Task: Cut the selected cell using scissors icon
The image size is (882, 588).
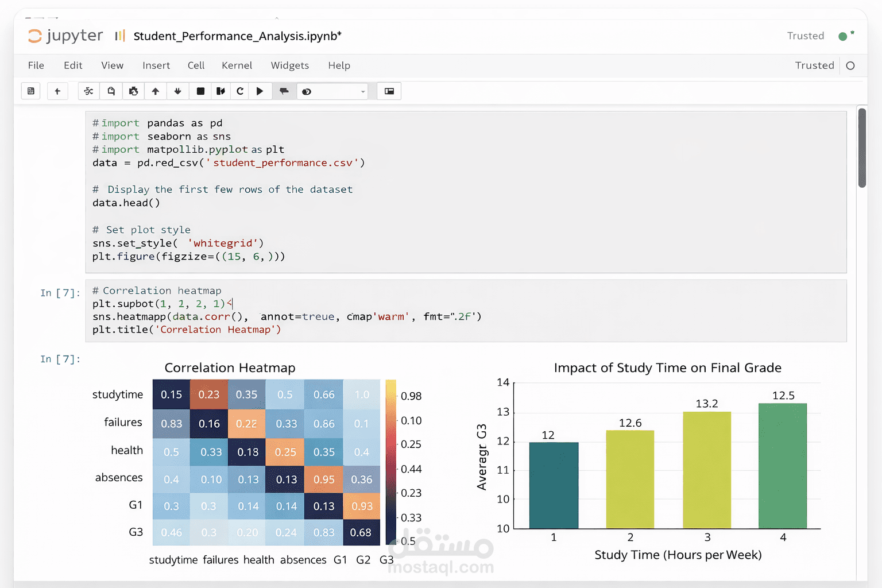Action: point(88,91)
